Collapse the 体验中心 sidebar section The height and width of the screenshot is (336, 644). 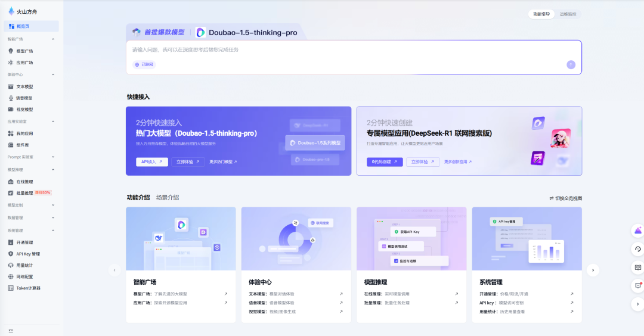tap(53, 74)
